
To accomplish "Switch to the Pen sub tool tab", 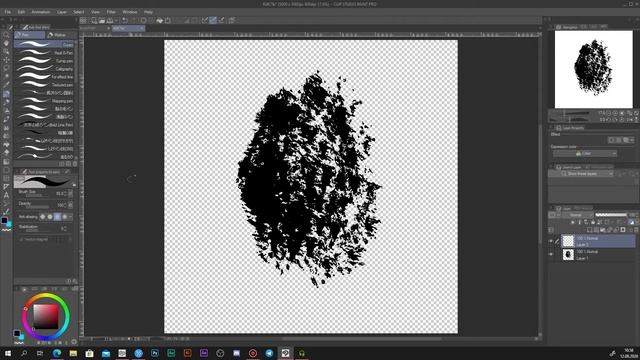I will tap(29, 35).
